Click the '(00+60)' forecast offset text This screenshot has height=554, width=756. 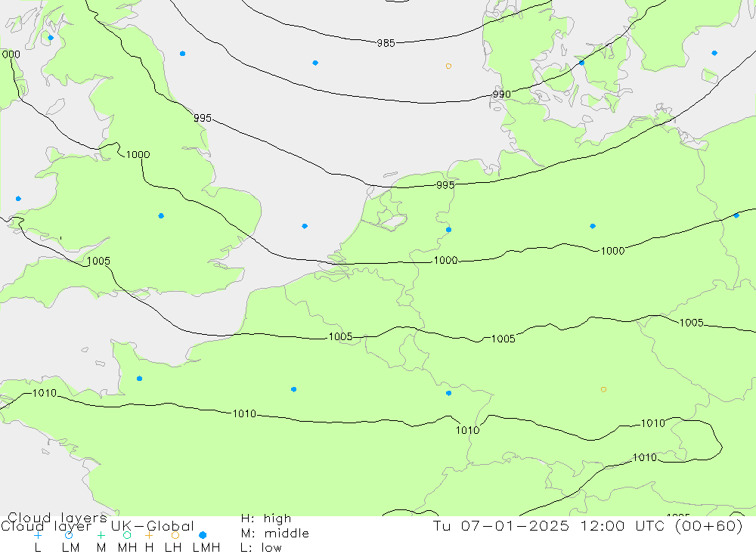click(x=709, y=525)
